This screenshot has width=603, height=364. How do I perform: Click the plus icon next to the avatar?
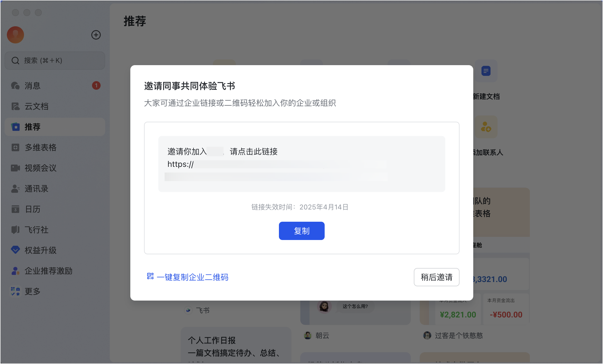click(x=96, y=35)
